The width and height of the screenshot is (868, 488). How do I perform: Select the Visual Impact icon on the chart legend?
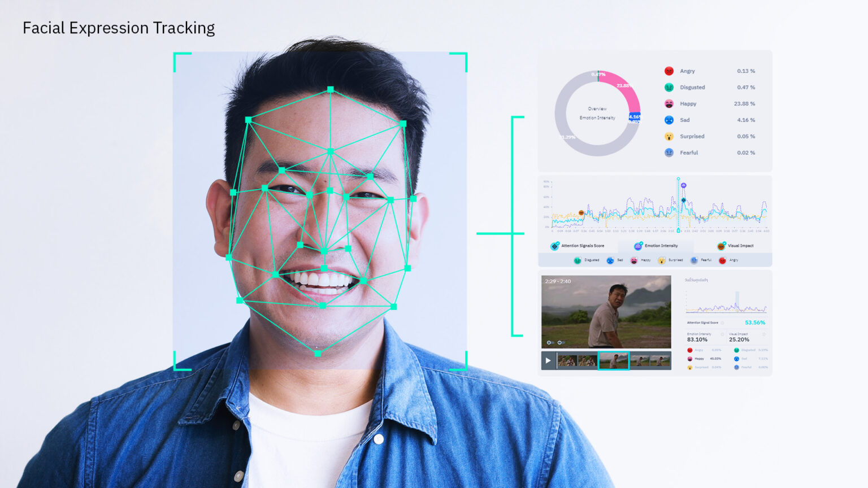pyautogui.click(x=721, y=245)
